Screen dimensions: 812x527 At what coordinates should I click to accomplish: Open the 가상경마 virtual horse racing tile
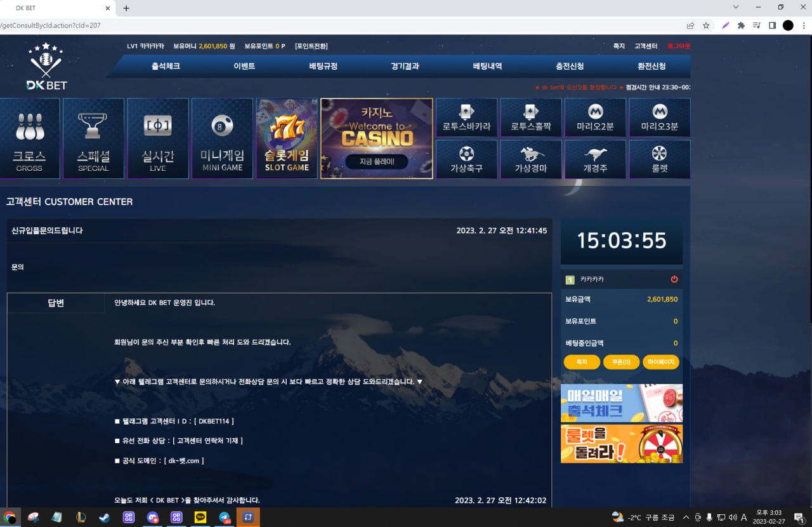click(x=531, y=159)
